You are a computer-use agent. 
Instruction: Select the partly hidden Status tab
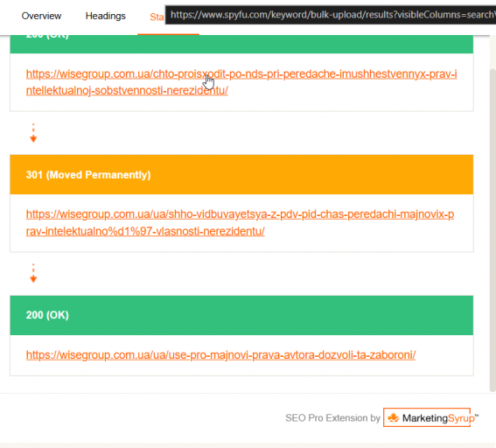click(x=157, y=17)
